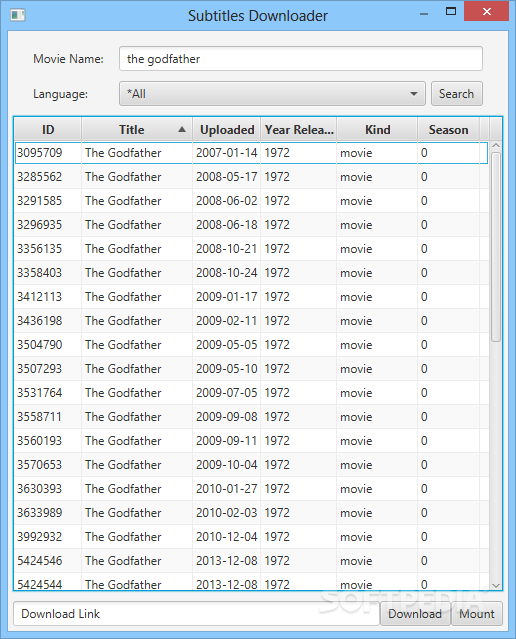This screenshot has width=516, height=639.
Task: Select row with ID 3436198
Action: [251, 321]
